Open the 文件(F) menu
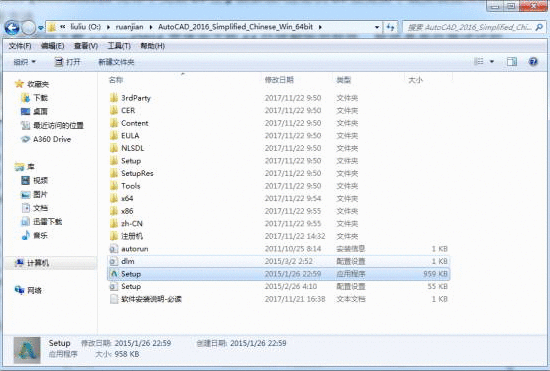Screen dimensions: 550x371 20,46
